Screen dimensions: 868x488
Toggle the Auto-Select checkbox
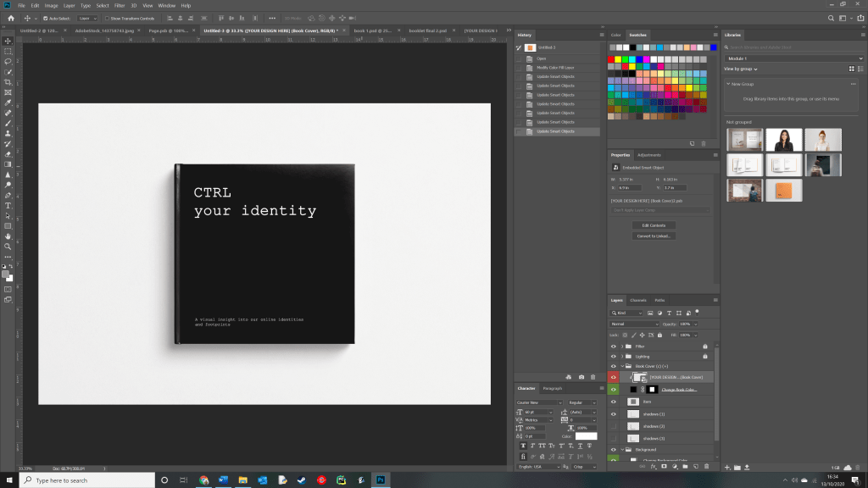click(45, 17)
